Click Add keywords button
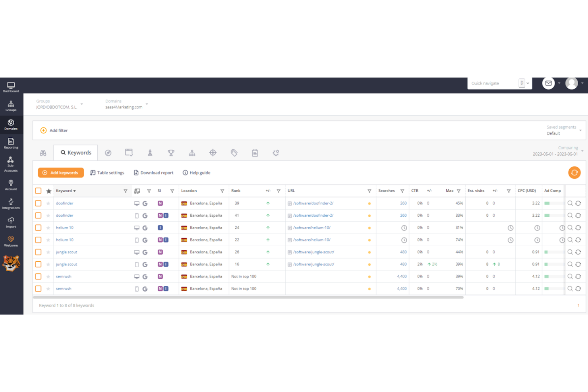 pyautogui.click(x=61, y=173)
